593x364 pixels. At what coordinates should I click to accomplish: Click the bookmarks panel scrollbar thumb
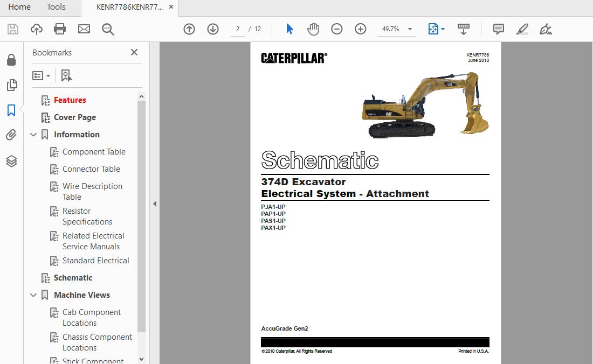[141, 217]
